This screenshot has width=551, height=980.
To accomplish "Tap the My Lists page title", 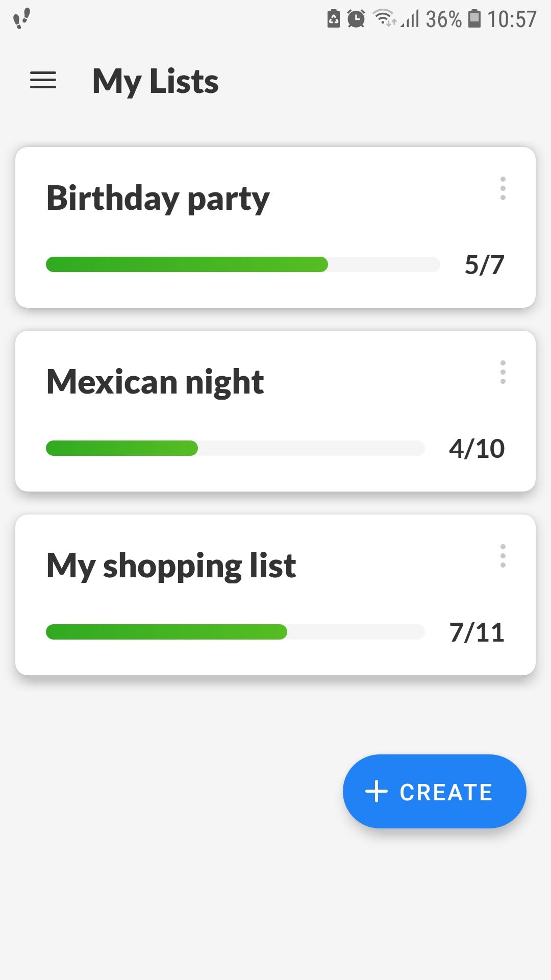I will click(x=156, y=81).
